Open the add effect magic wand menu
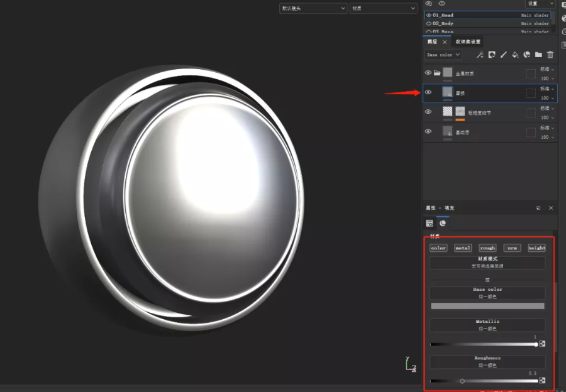 [480, 55]
